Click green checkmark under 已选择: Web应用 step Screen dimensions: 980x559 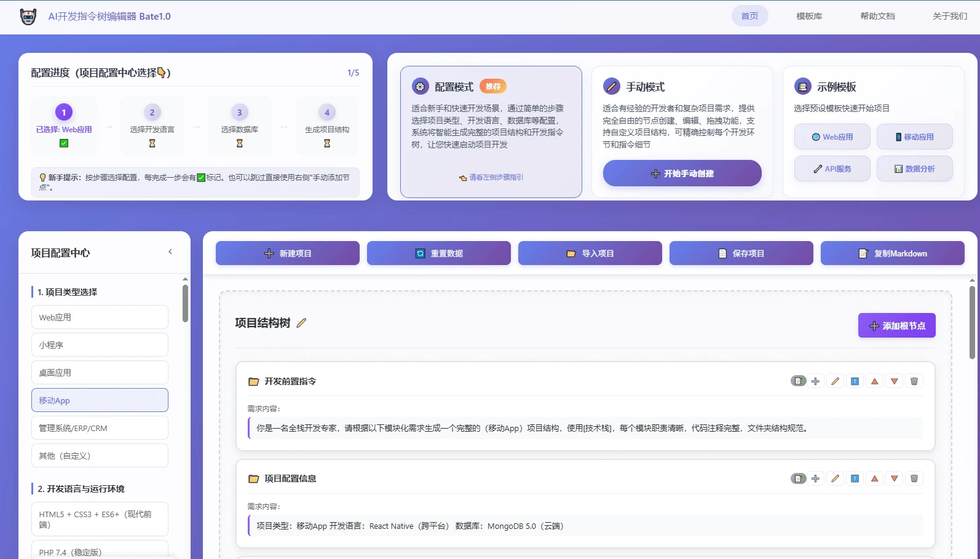click(x=64, y=143)
